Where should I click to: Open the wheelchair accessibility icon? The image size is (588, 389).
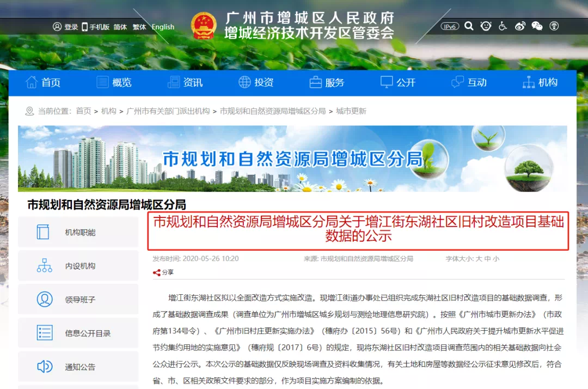pos(503,26)
